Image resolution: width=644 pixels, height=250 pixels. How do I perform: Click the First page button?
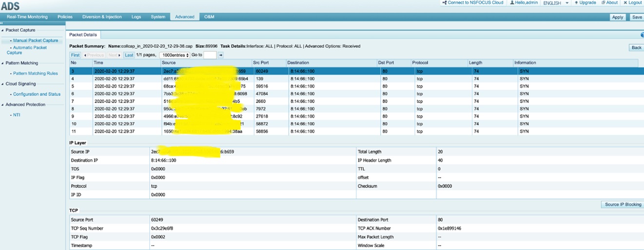(75, 55)
